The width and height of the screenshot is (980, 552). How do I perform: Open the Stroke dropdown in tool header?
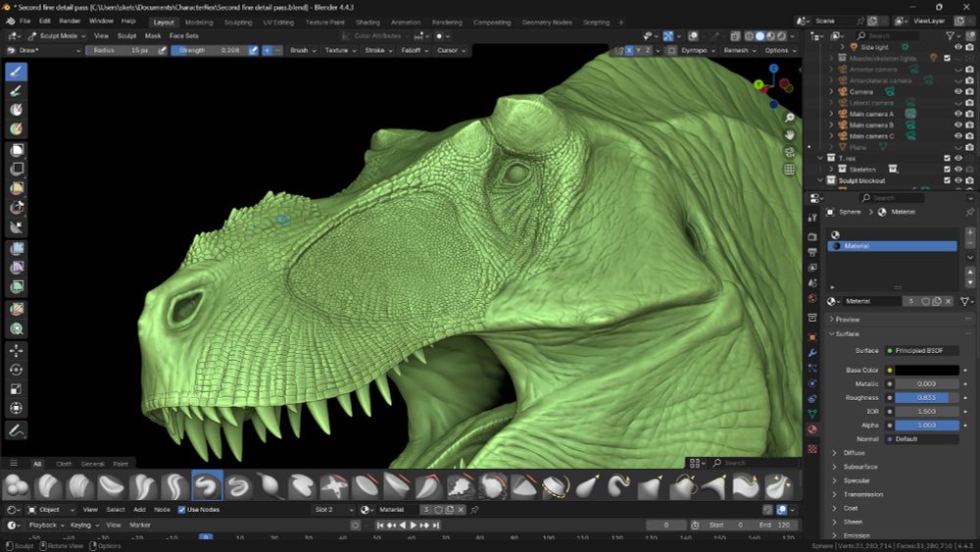click(378, 50)
